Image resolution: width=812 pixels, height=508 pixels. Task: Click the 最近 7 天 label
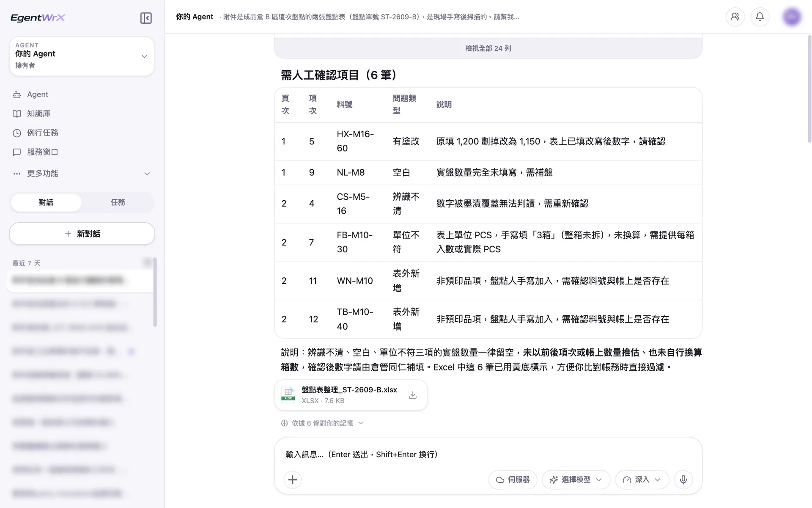[x=26, y=263]
